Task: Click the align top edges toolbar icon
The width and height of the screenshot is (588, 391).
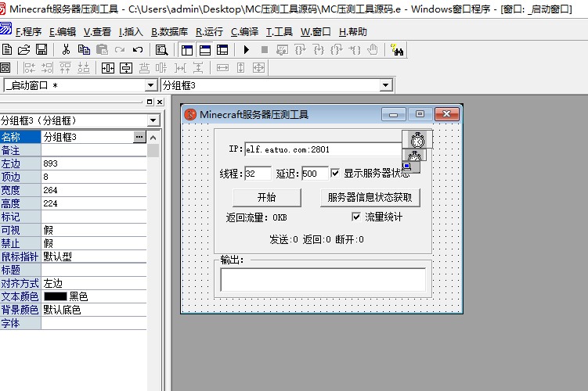Action: point(65,68)
